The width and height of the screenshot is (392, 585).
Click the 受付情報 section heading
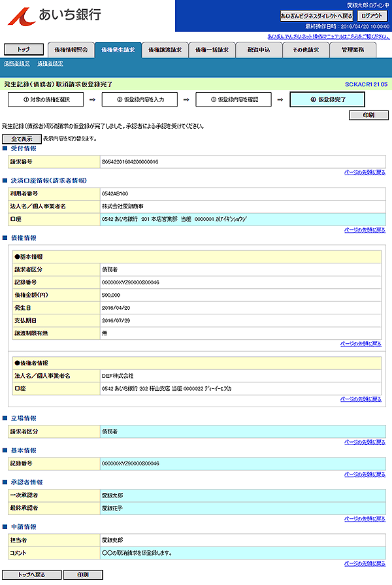tap(24, 148)
